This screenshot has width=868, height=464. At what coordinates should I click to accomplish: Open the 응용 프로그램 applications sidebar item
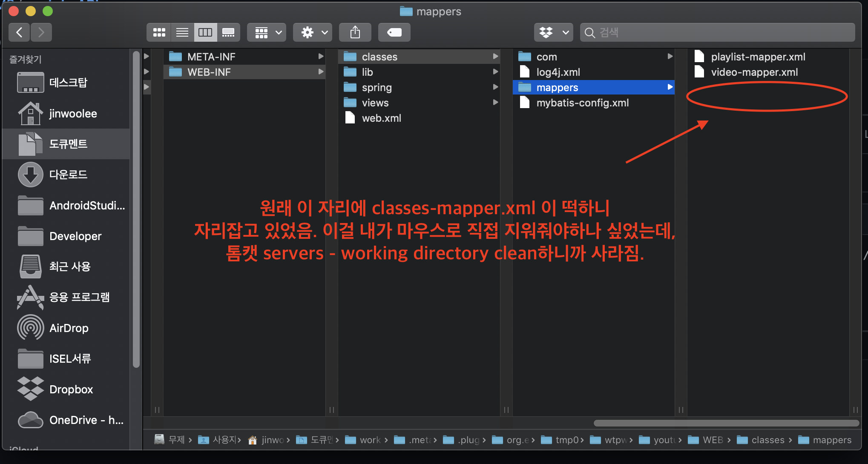pyautogui.click(x=79, y=297)
